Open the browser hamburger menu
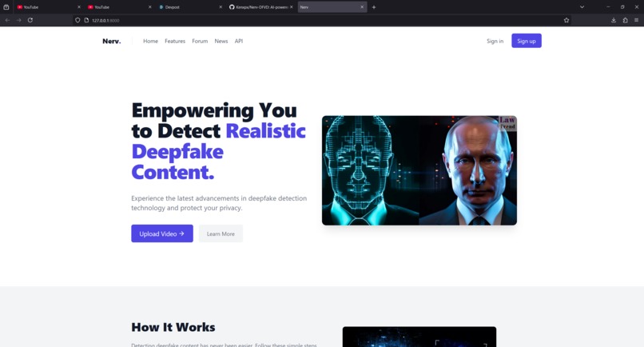The width and height of the screenshot is (644, 347). (x=636, y=20)
